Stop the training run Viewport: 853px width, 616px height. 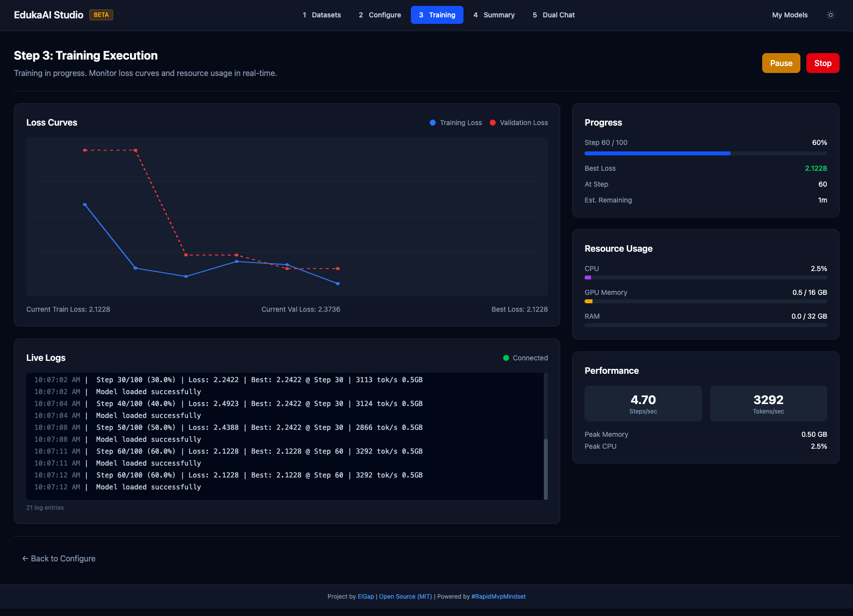pos(822,63)
